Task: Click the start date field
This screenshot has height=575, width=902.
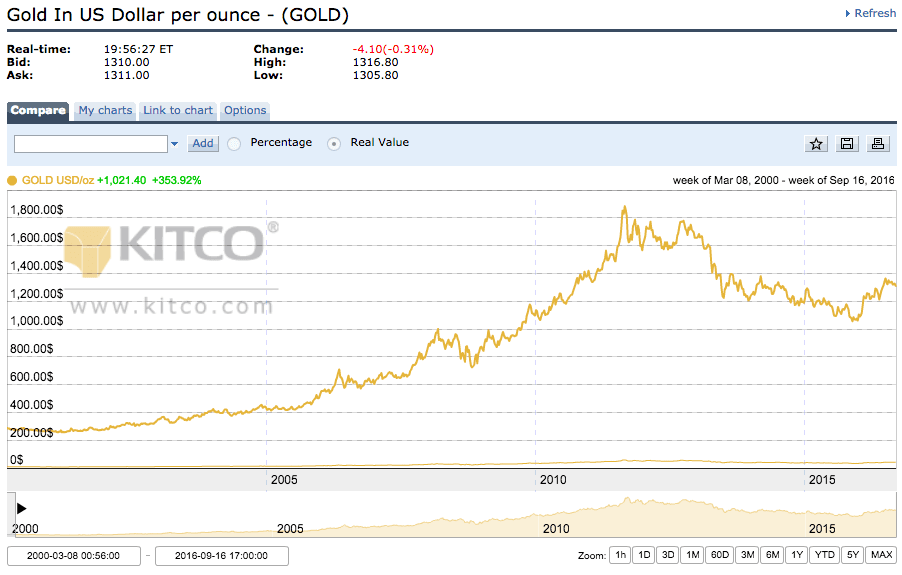Action: point(74,556)
